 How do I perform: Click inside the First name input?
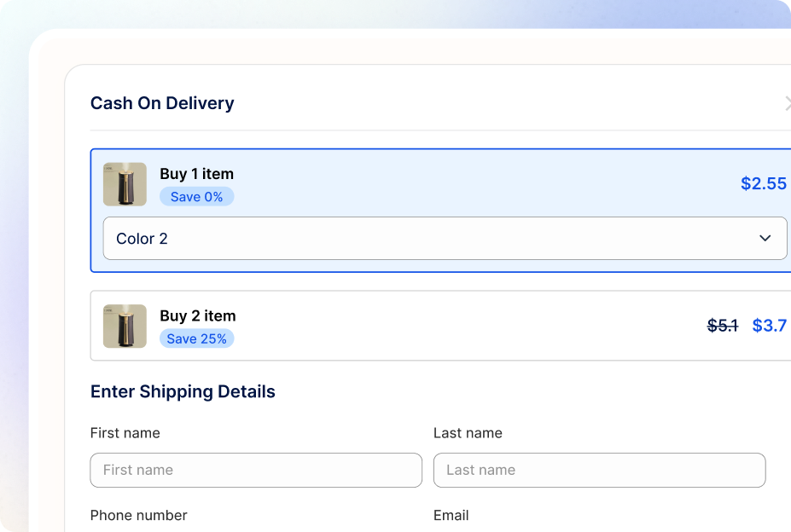pos(255,470)
